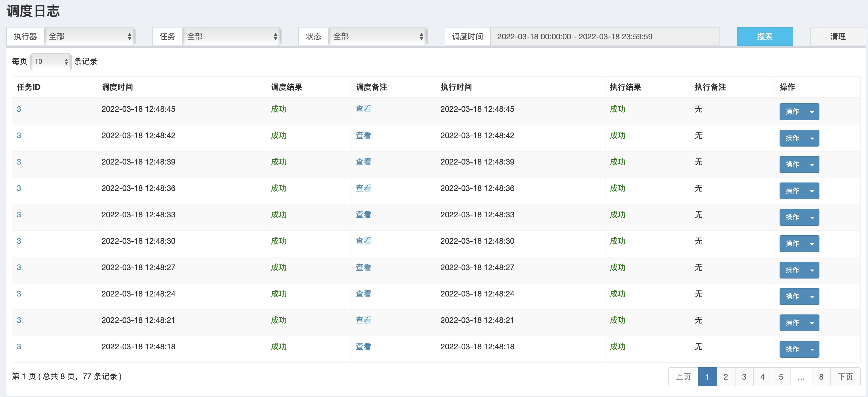The height and width of the screenshot is (397, 868).
Task: Go to page 3 in pagination
Action: tap(744, 377)
